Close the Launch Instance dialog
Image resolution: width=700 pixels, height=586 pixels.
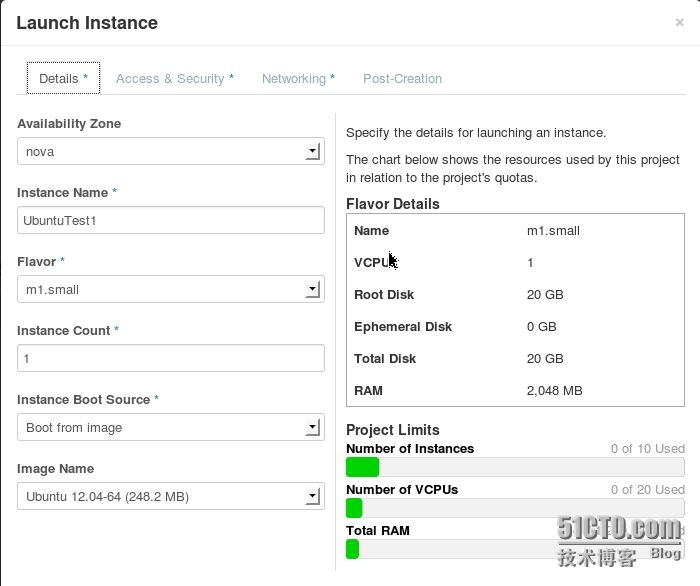[x=679, y=22]
